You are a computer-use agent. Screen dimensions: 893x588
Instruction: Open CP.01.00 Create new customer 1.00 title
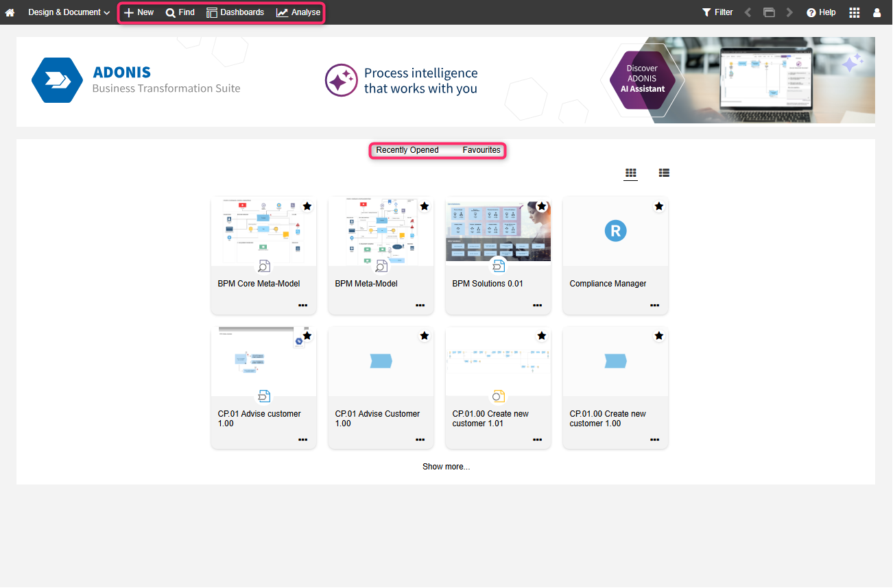[x=608, y=419]
